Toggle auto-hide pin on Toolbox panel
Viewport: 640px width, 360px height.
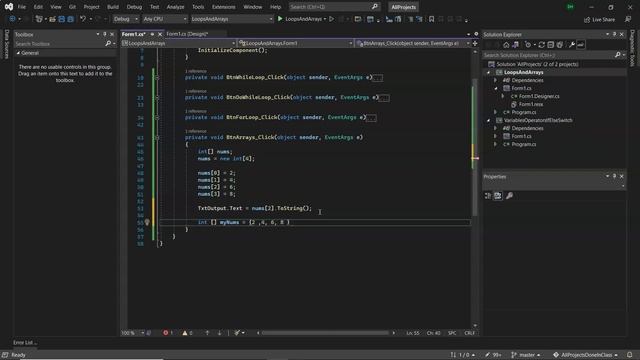[105, 34]
